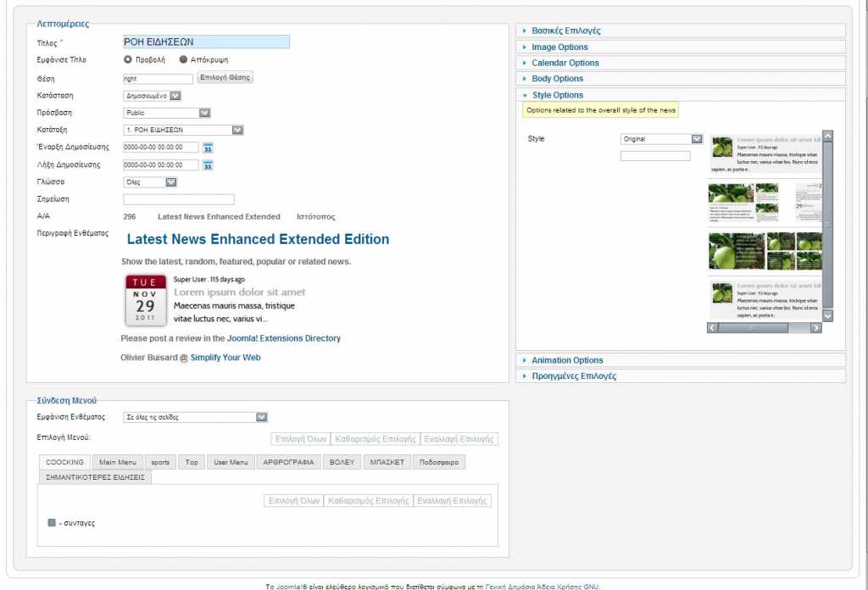
Task: Click the style preview scroll-left arrow
Action: 713,328
